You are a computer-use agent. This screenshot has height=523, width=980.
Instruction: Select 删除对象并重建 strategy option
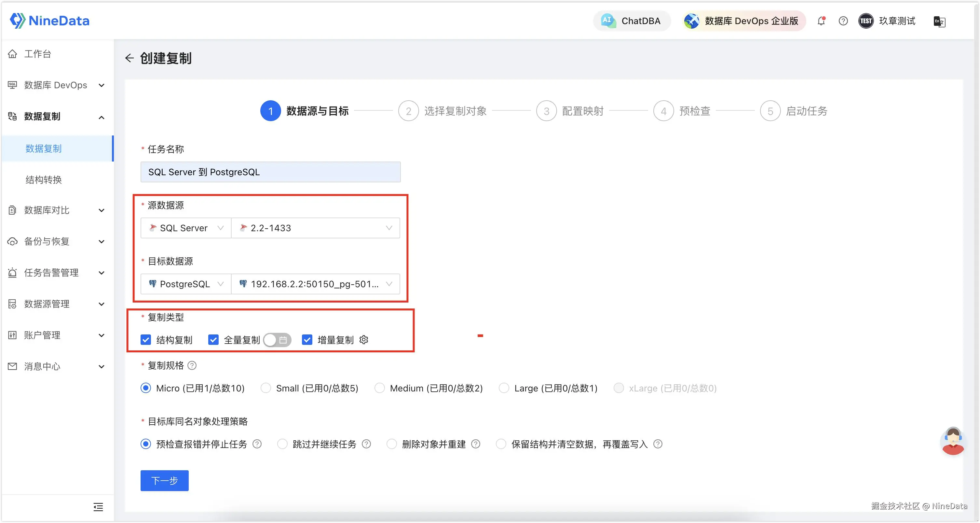(392, 444)
